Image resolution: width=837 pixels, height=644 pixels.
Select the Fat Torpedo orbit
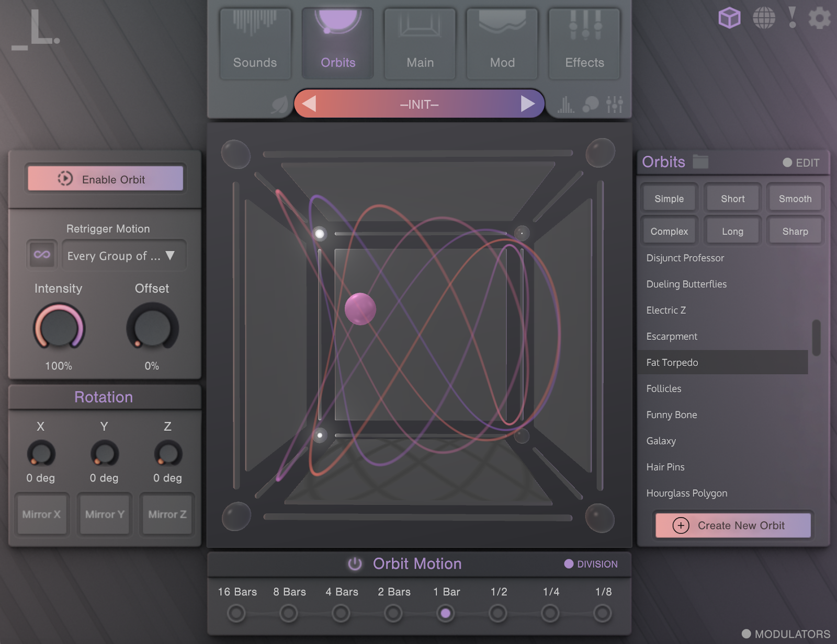click(723, 362)
